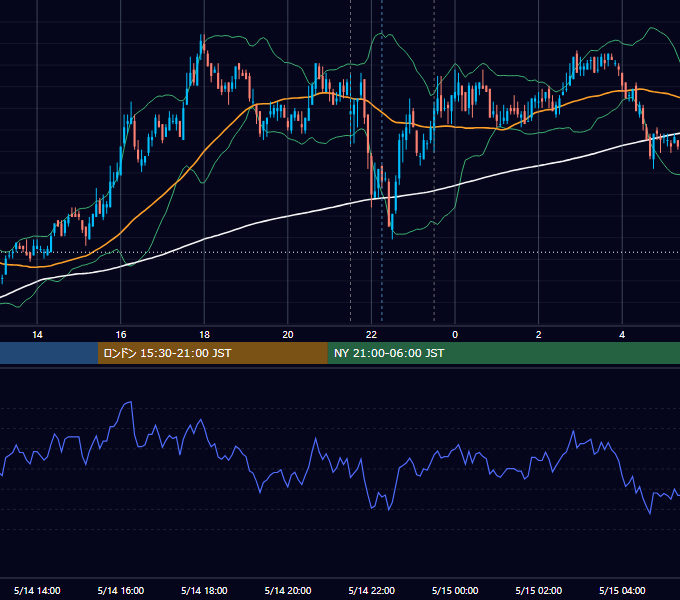Select the 4 hour label on price chart axis
680x600 pixels.
point(622,335)
